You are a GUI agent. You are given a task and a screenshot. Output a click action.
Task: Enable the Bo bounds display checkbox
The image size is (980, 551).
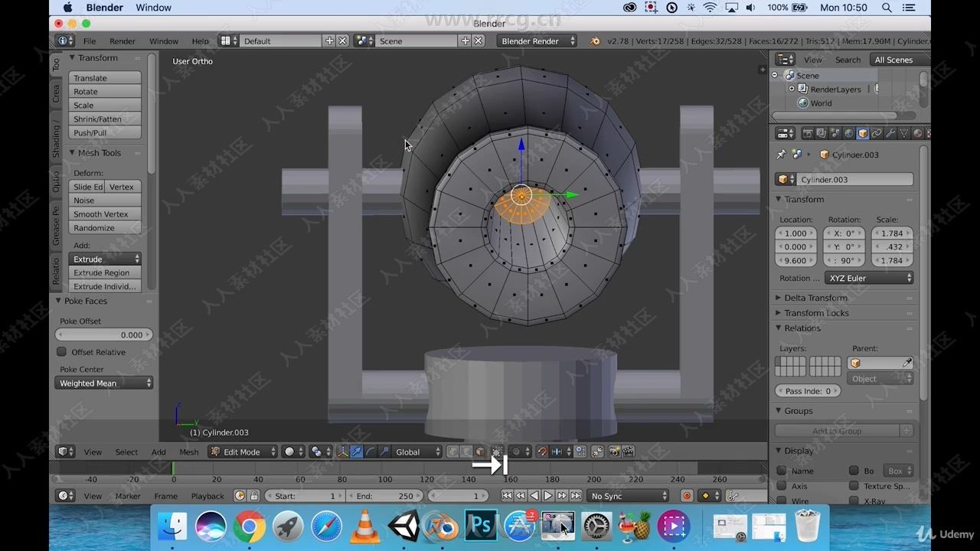click(x=854, y=471)
